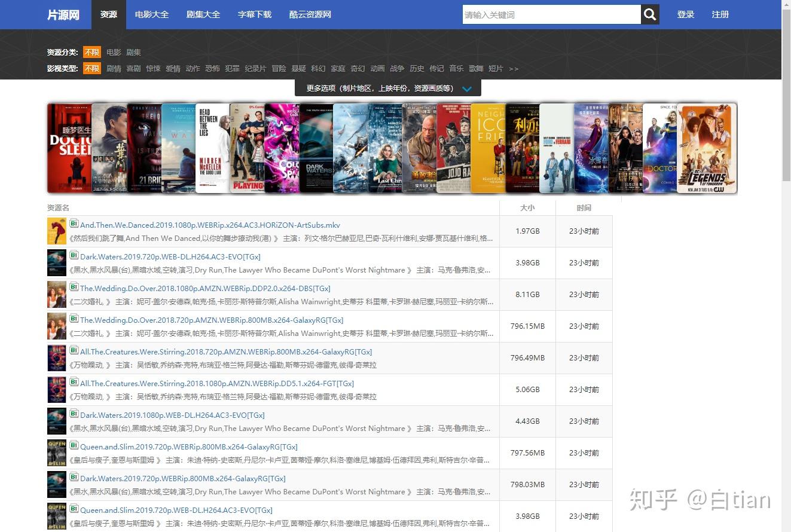Open the Legends of Tomorrow poster
This screenshot has width=791, height=532.
[707, 148]
